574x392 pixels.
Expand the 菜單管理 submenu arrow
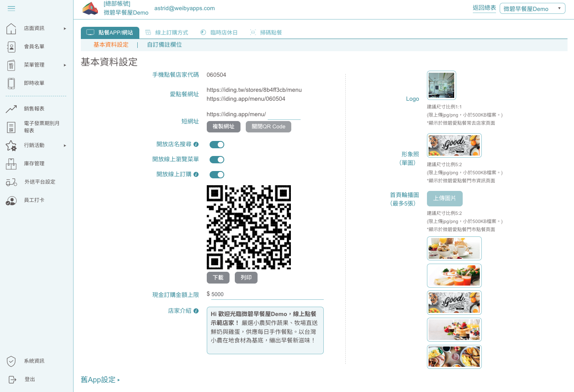(x=65, y=65)
